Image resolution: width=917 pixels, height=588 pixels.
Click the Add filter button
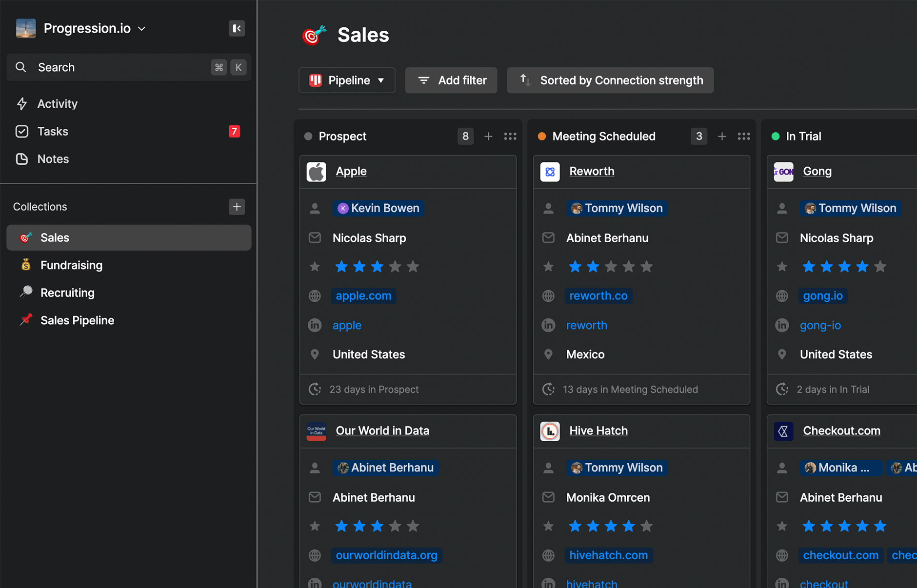(451, 80)
